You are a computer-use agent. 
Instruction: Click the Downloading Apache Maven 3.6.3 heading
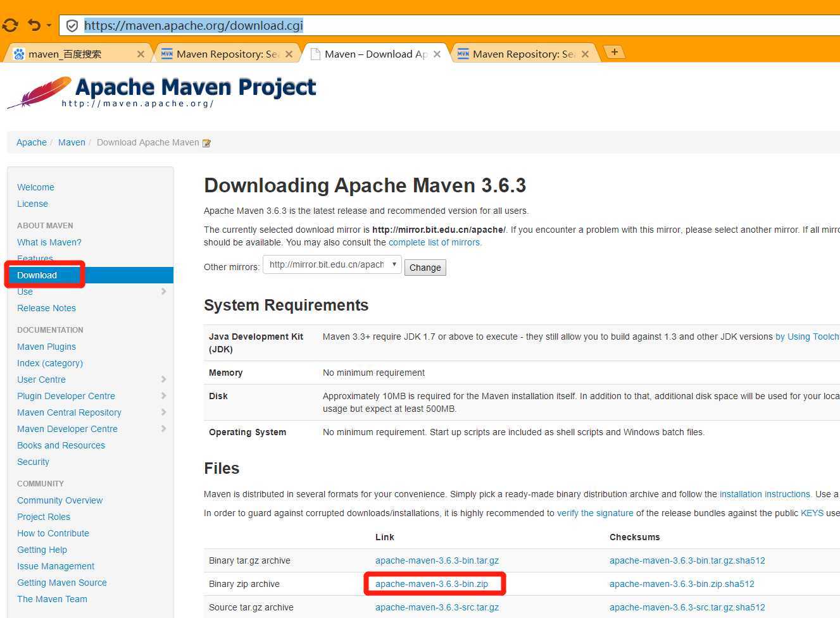[365, 185]
